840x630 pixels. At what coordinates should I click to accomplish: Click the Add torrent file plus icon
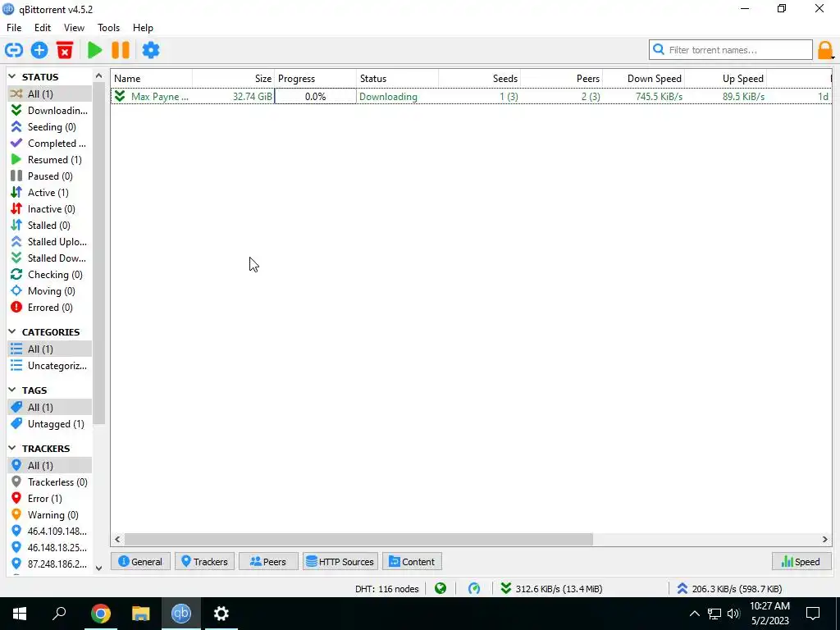tap(39, 50)
